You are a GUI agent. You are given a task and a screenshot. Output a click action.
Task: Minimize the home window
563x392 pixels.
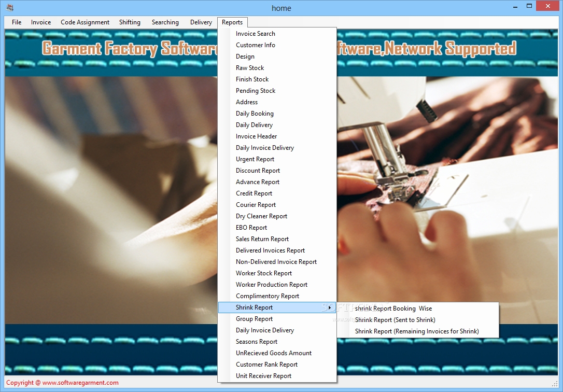click(515, 6)
